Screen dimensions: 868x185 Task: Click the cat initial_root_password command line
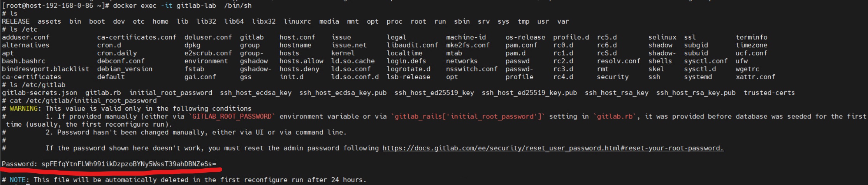click(83, 101)
